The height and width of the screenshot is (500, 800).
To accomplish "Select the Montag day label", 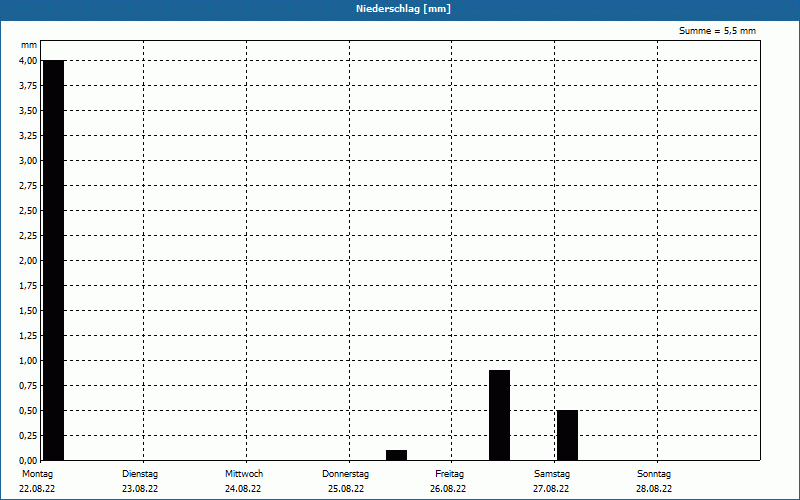I will 37,474.
